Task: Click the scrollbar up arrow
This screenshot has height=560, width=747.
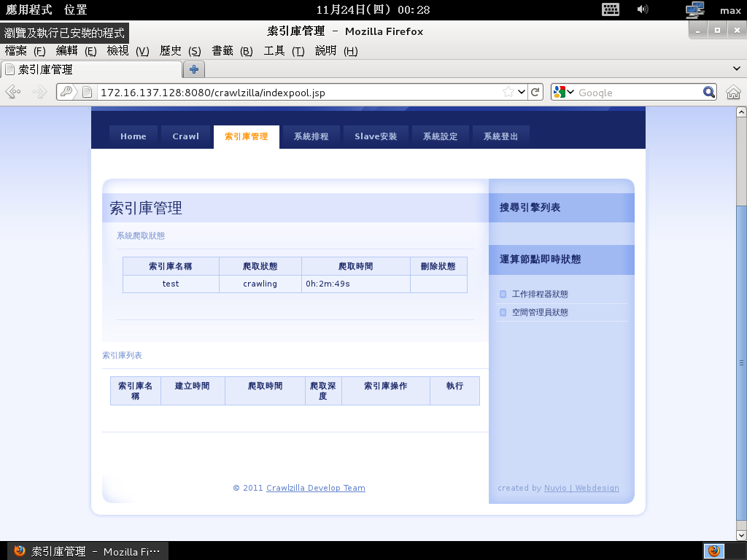Action: click(741, 112)
